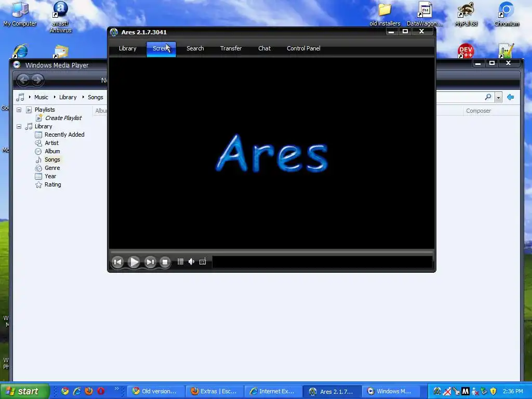Expand the arrow before Music breadcrumb
The width and height of the screenshot is (532, 399).
(30, 97)
